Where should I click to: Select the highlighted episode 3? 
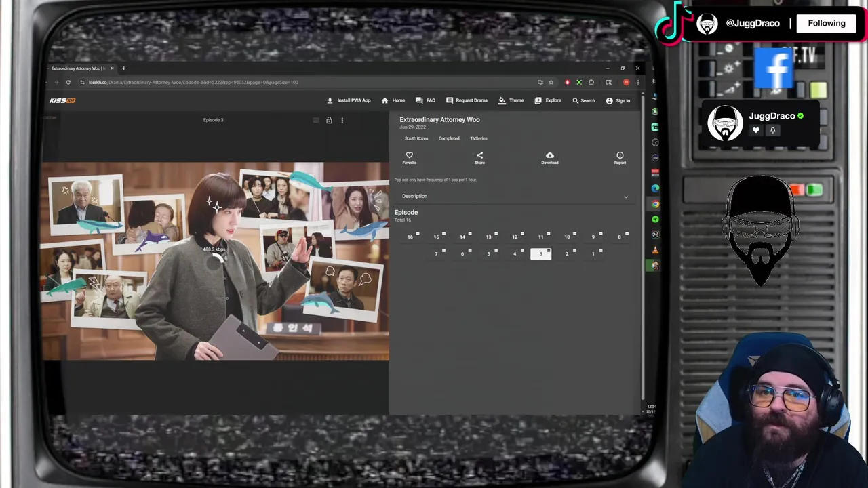pyautogui.click(x=540, y=253)
